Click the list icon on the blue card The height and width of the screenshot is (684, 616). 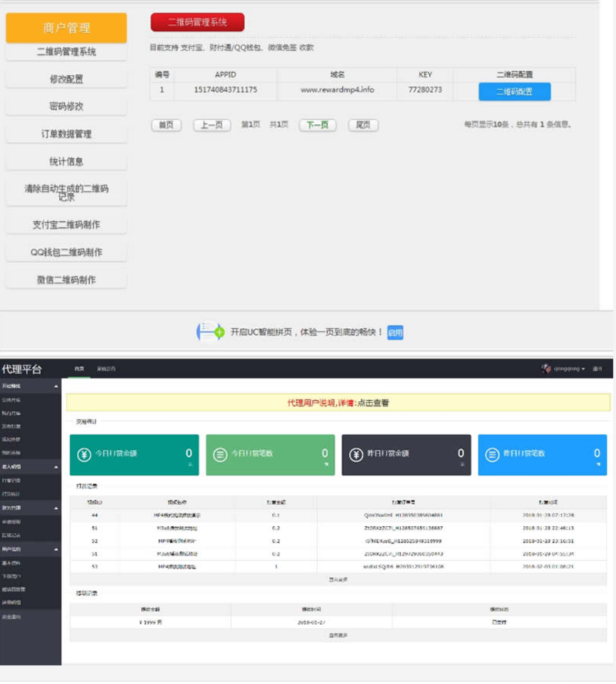pos(492,455)
